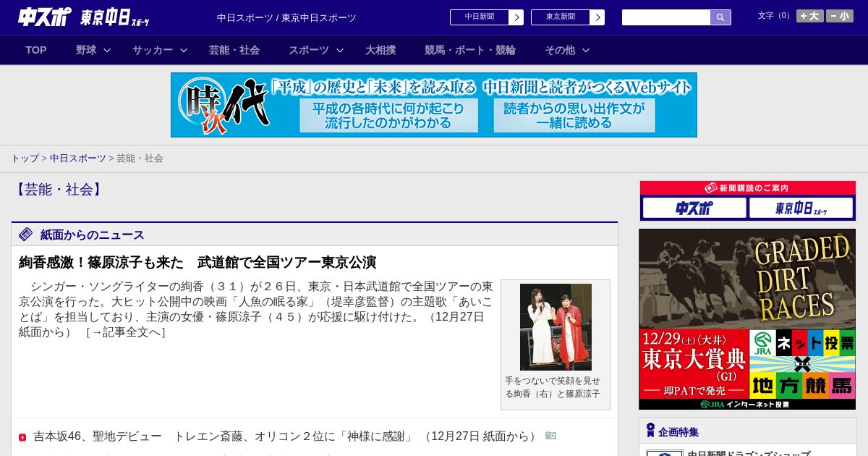Click the arrow beside 中日新聞 button
Image resolution: width=868 pixels, height=456 pixels.
coord(516,17)
